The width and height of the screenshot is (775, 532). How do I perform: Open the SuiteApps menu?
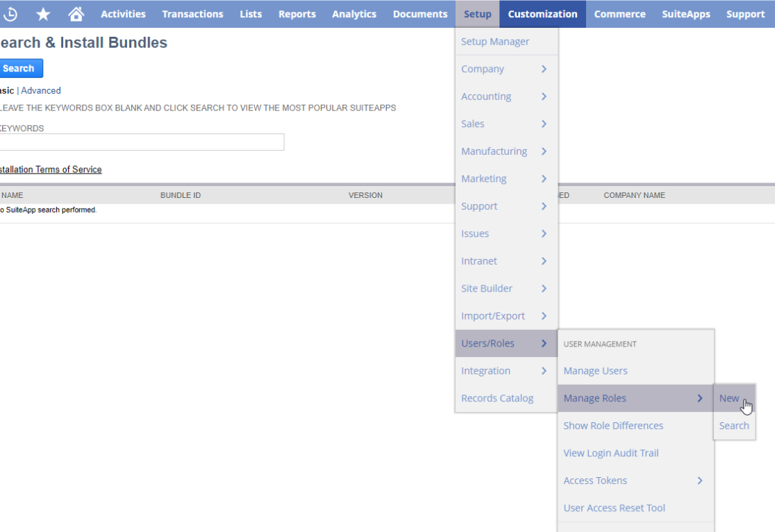(x=686, y=14)
